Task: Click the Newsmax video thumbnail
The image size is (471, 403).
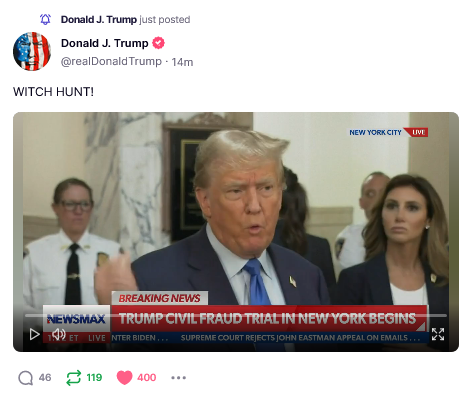Action: click(x=236, y=232)
